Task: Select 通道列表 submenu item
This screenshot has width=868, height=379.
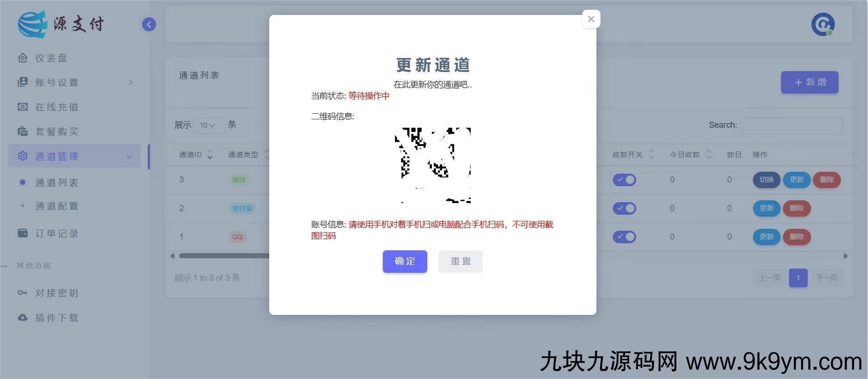Action: tap(57, 182)
